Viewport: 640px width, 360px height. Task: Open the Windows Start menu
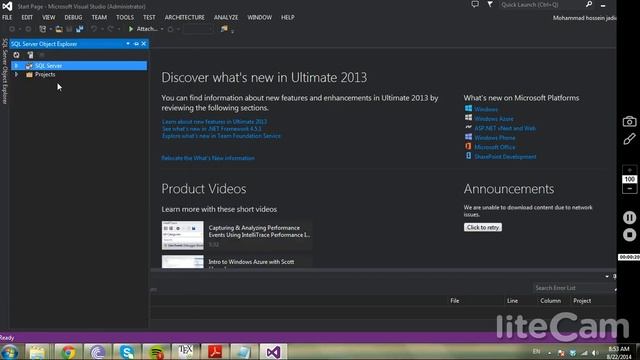click(10, 352)
